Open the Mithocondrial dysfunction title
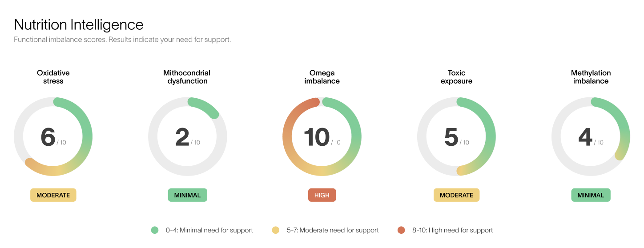Image resolution: width=644 pixels, height=248 pixels. coord(187,77)
